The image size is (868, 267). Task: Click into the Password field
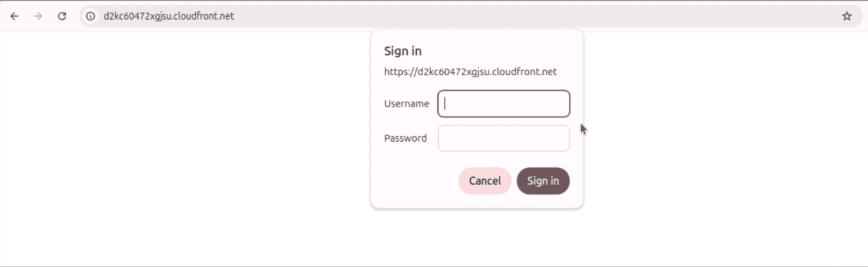(x=503, y=138)
